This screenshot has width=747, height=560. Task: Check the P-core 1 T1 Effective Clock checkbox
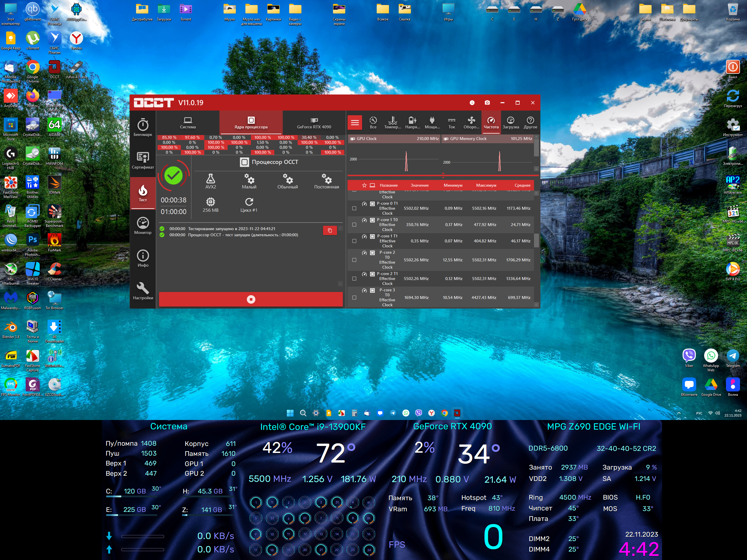pos(354,241)
